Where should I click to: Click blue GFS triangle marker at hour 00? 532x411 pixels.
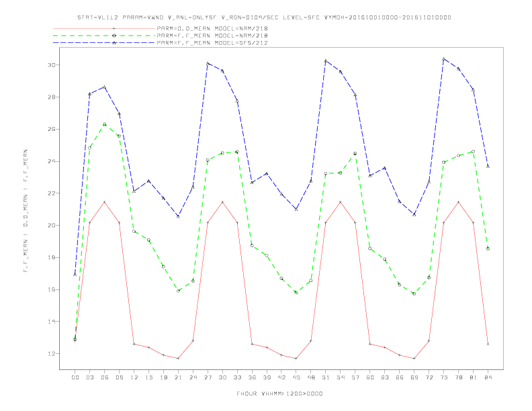75,275
